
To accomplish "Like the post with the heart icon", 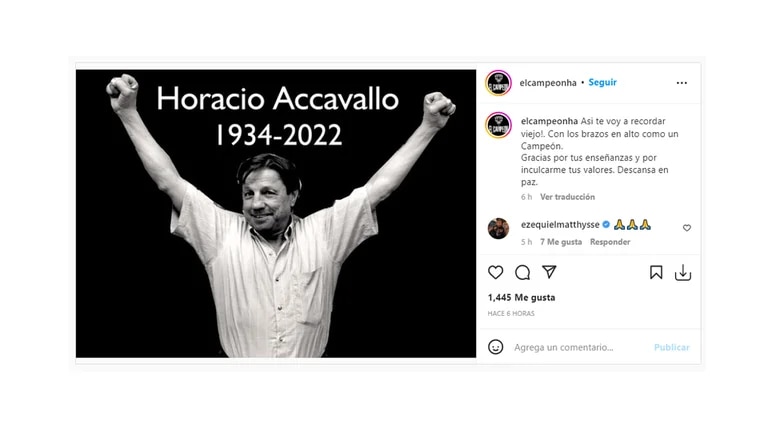I will 495,272.
